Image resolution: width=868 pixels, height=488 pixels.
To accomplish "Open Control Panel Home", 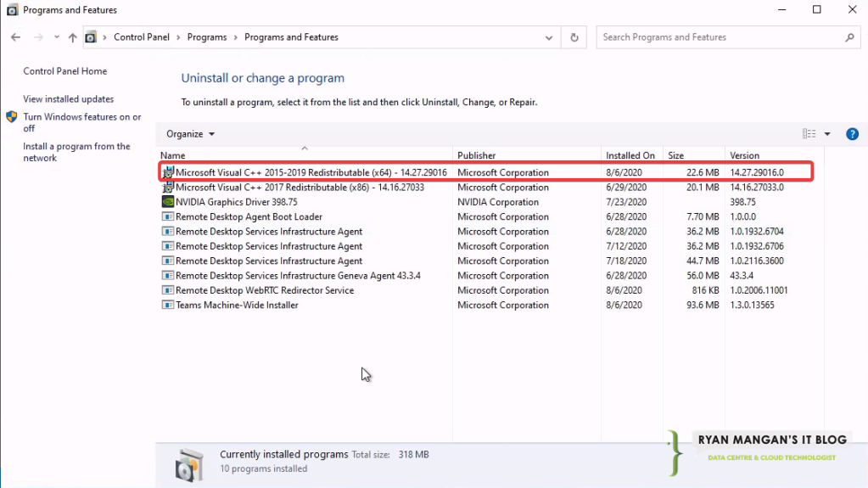I will pos(64,71).
